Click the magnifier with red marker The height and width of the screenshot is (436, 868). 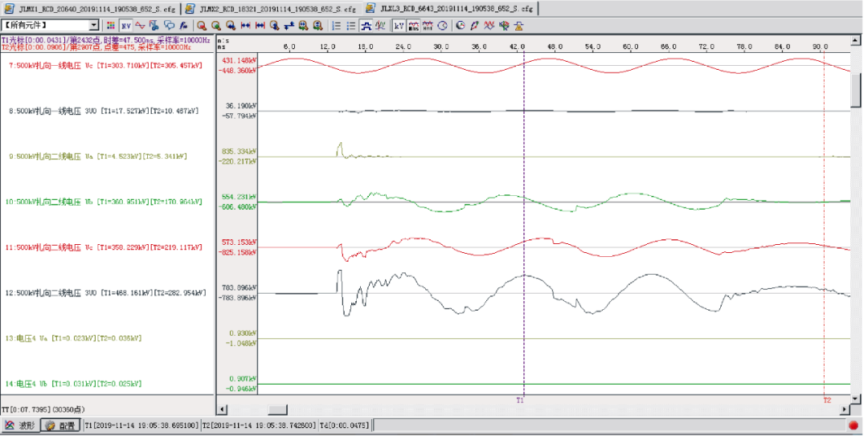(202, 26)
